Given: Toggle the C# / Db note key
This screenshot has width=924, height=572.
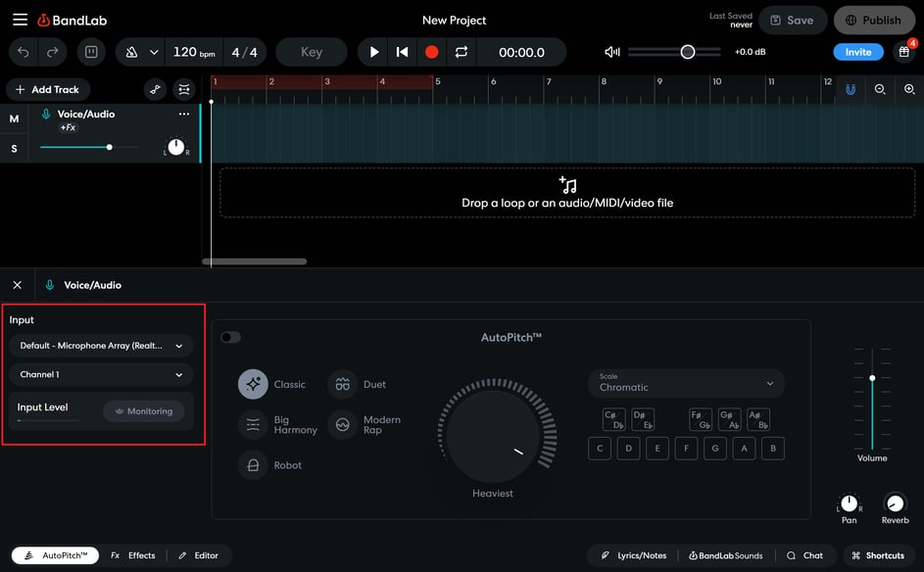Looking at the screenshot, I should pyautogui.click(x=614, y=419).
